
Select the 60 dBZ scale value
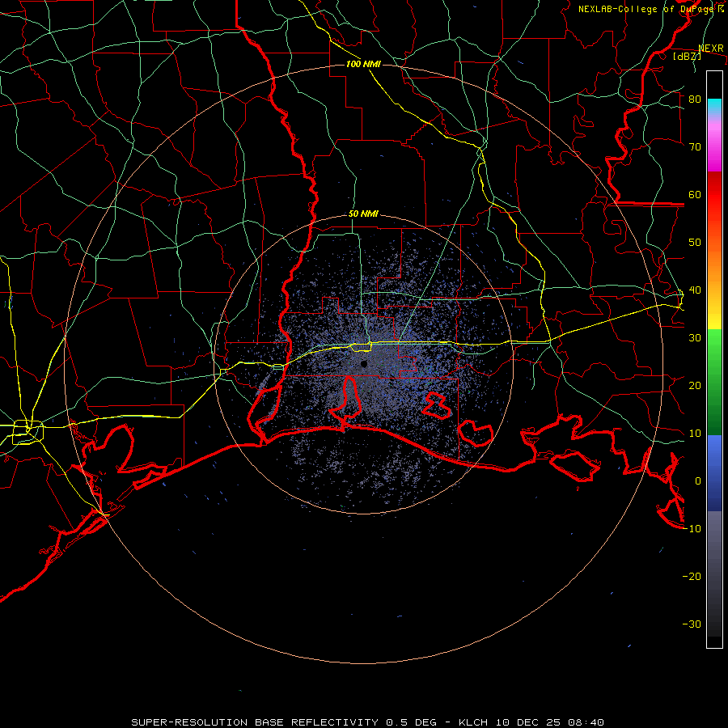(x=695, y=195)
